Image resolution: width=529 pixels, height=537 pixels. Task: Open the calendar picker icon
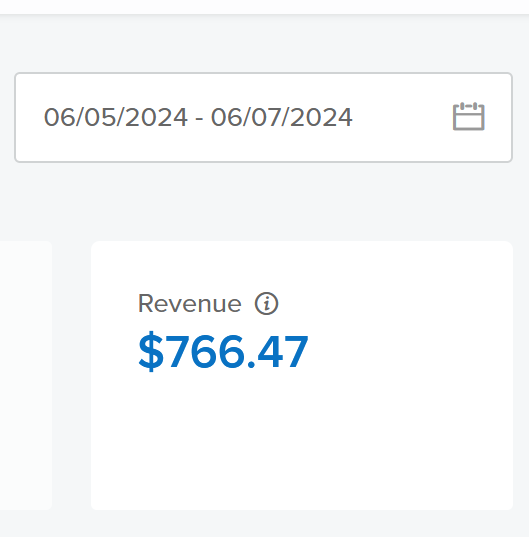pos(468,116)
